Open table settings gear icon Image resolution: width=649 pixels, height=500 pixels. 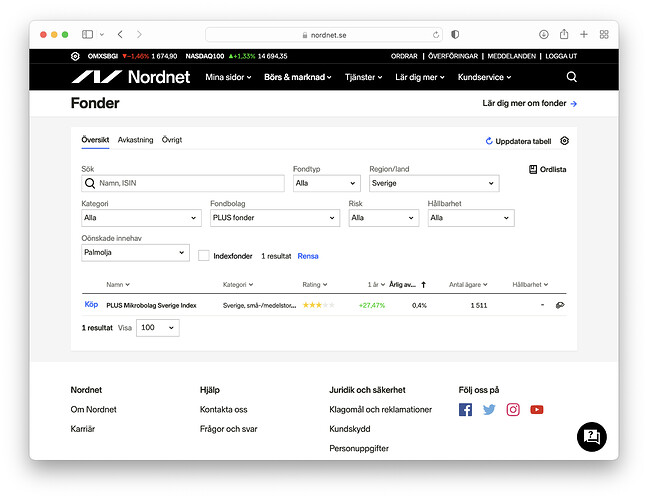pos(564,141)
